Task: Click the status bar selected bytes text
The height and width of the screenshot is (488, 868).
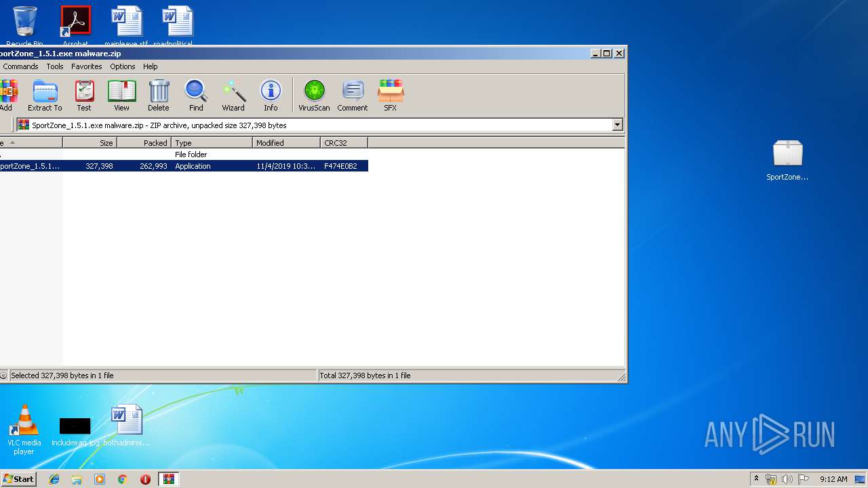Action: click(62, 375)
